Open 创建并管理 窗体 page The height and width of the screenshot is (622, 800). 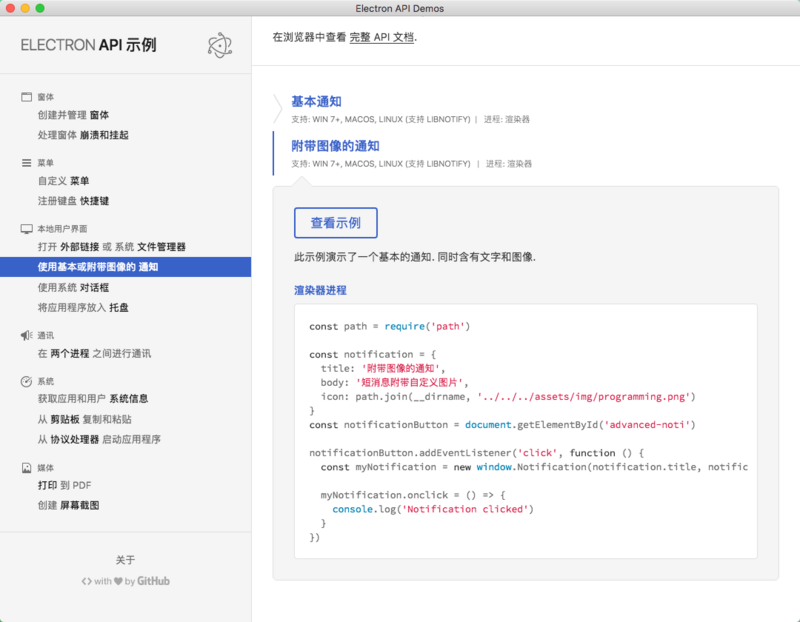73,115
